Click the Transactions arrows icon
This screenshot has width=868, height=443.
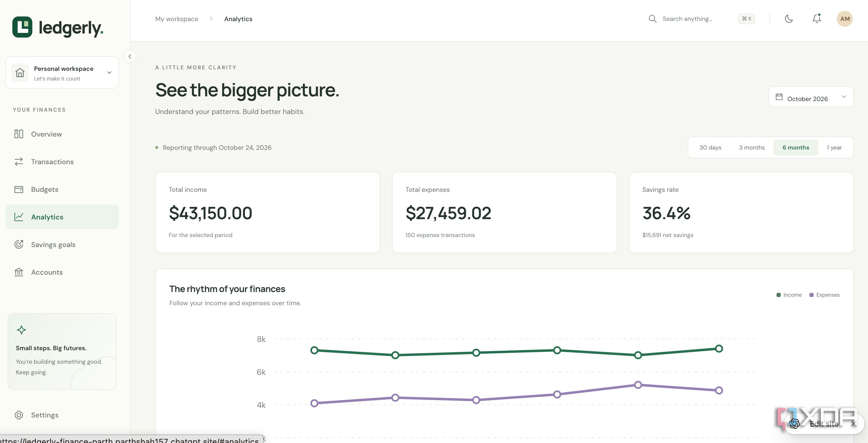coord(19,162)
